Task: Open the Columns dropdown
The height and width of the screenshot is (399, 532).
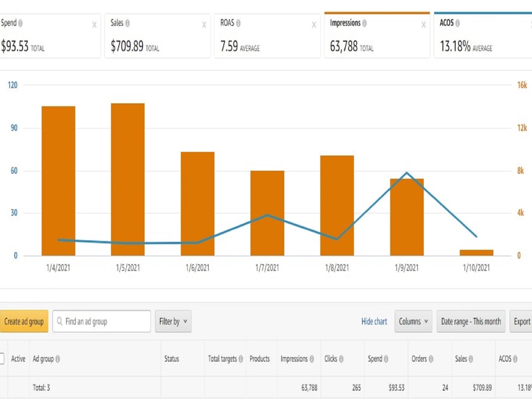Action: [x=413, y=321]
